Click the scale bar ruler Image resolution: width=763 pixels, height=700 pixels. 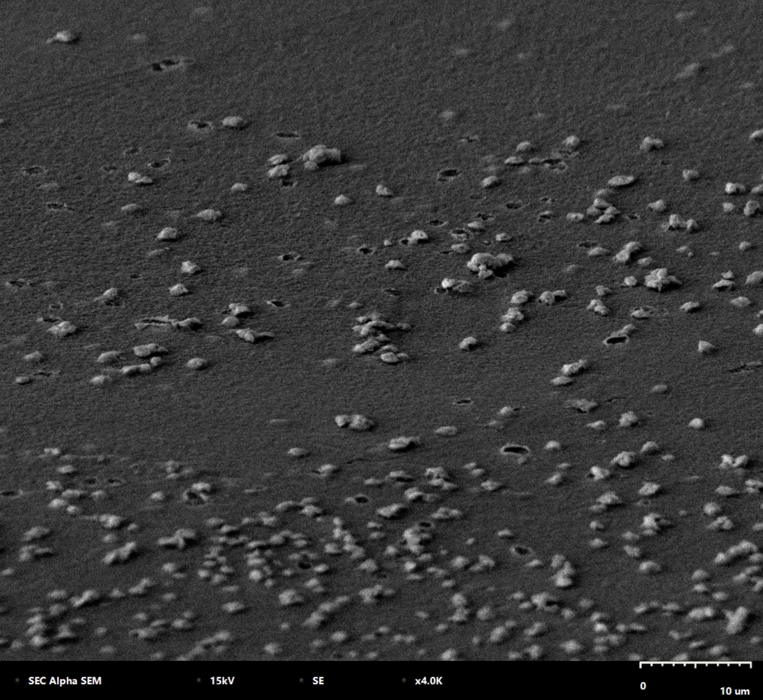coord(695,665)
